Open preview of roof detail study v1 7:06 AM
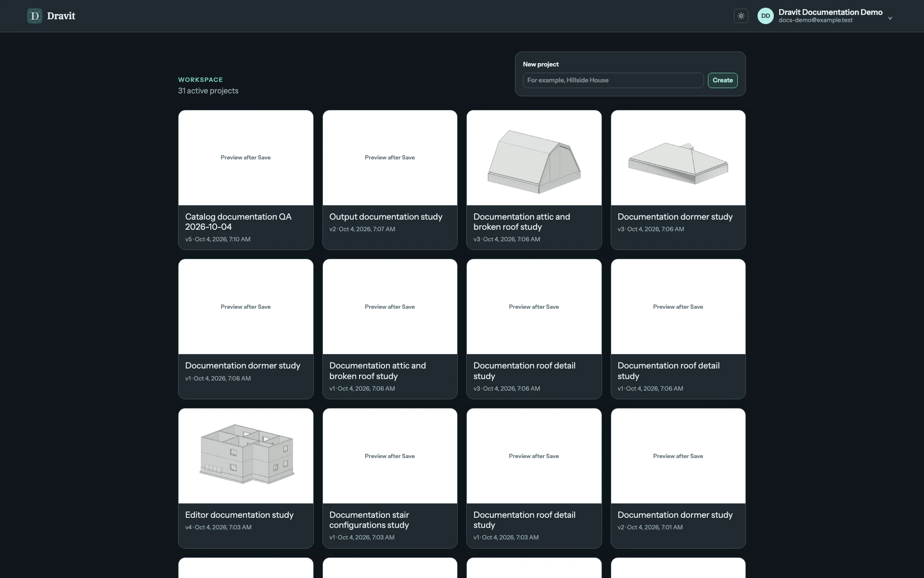The height and width of the screenshot is (578, 924). pos(678,307)
